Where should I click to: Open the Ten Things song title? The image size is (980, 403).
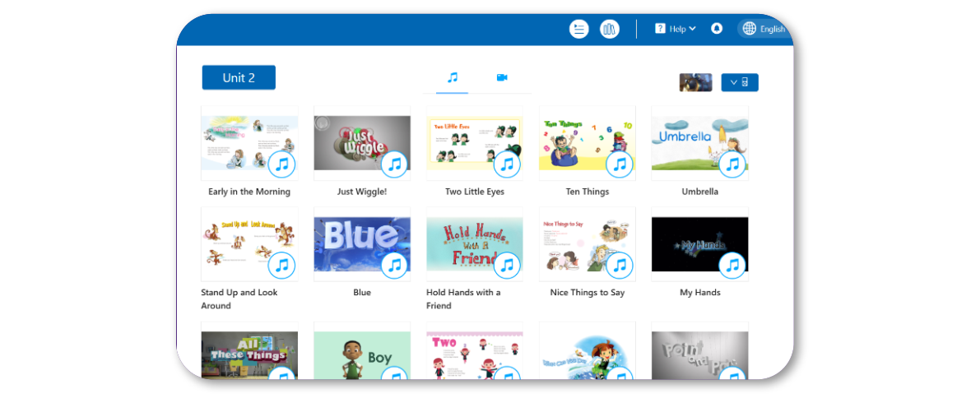(x=588, y=192)
